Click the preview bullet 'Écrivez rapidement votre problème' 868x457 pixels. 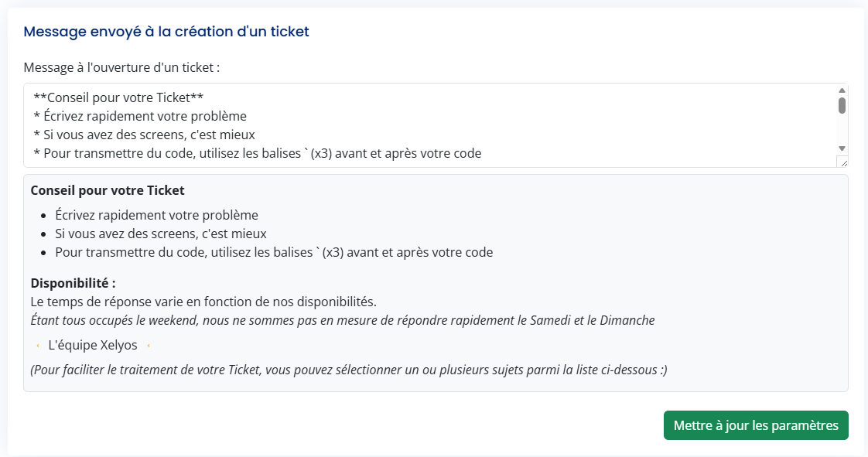pyautogui.click(x=156, y=215)
